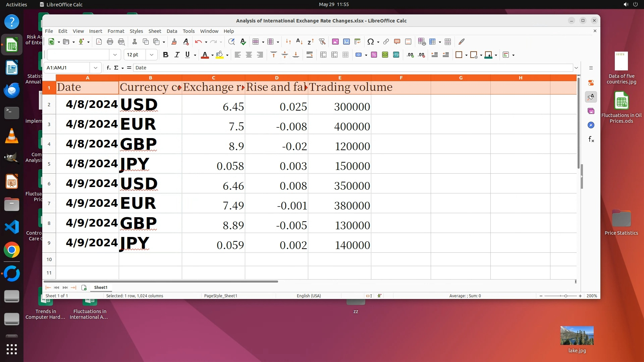The width and height of the screenshot is (644, 362).
Task: Click Sort Ascending icon
Action: (x=299, y=42)
